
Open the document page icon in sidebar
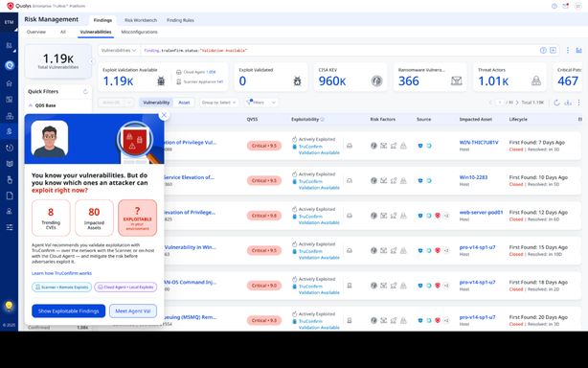click(10, 195)
